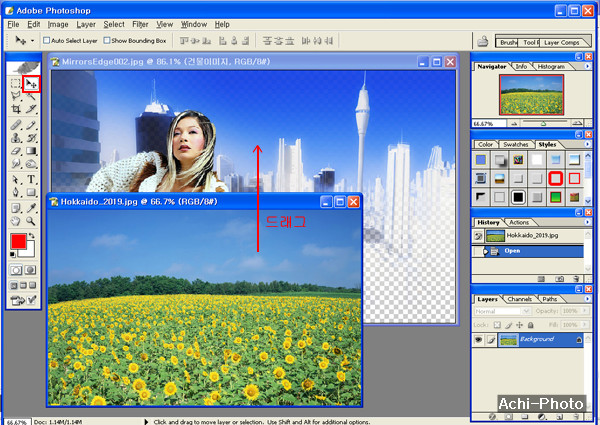
Task: Open the Filter menu
Action: pyautogui.click(x=140, y=23)
